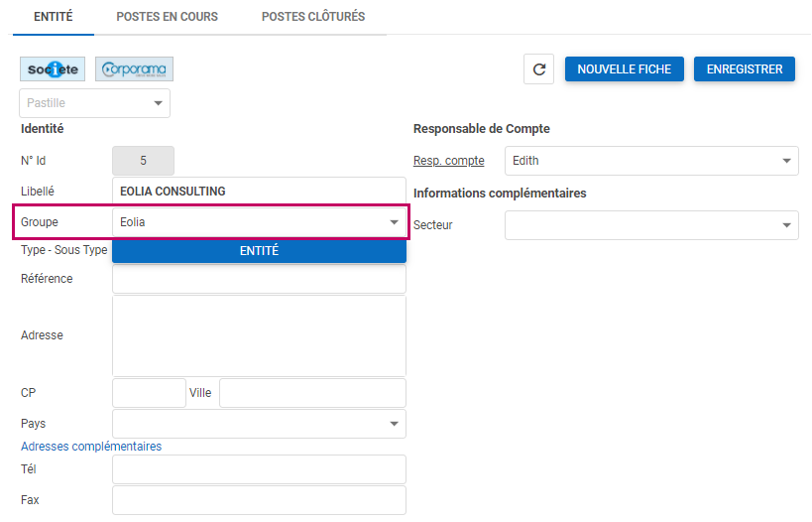Click into the Libellé field
Viewport: 812px width, 522px height.
[259, 192]
